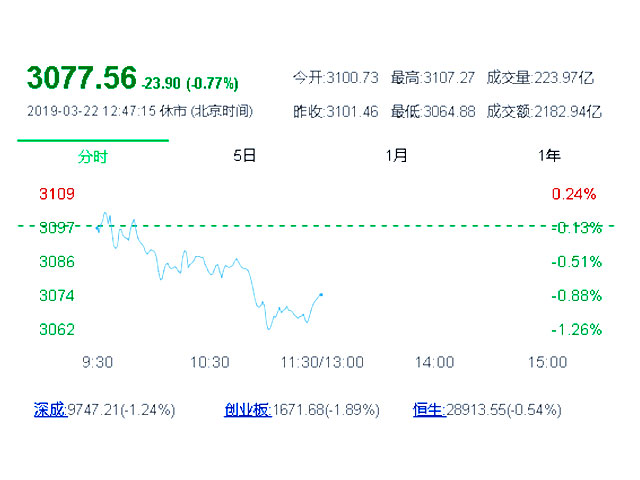
Task: Click the last point of the chart line
Action: (321, 294)
